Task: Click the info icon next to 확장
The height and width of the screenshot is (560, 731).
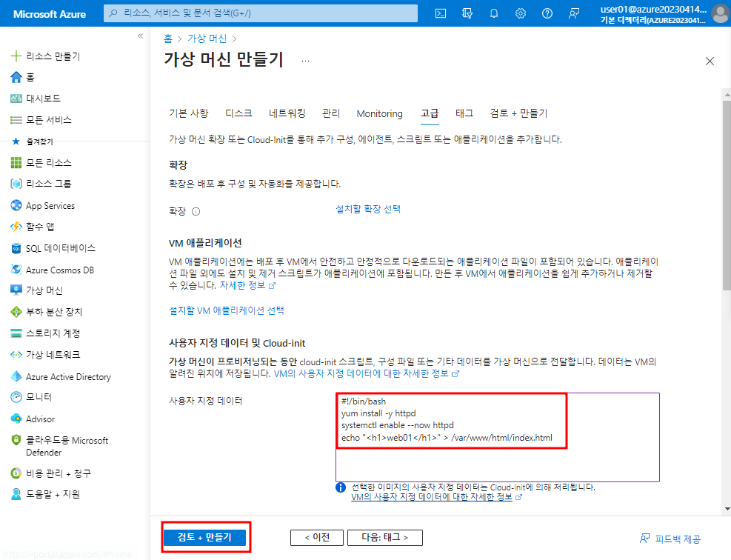Action: pos(196,211)
